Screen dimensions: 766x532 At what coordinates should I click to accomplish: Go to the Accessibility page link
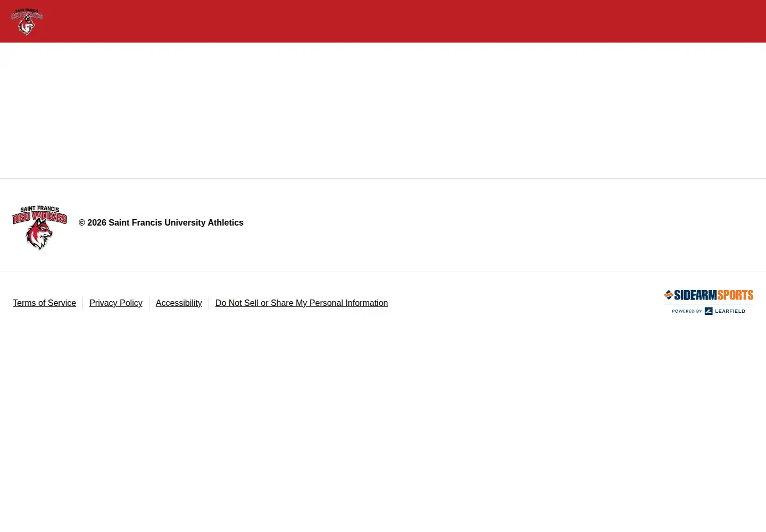179,303
